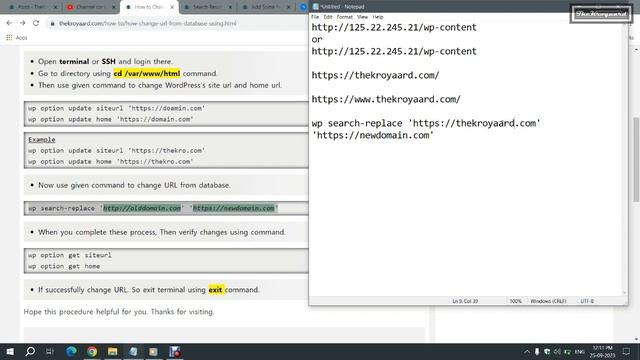This screenshot has height=360, width=640.
Task: Open Notepad Format menu
Action: pos(344,17)
